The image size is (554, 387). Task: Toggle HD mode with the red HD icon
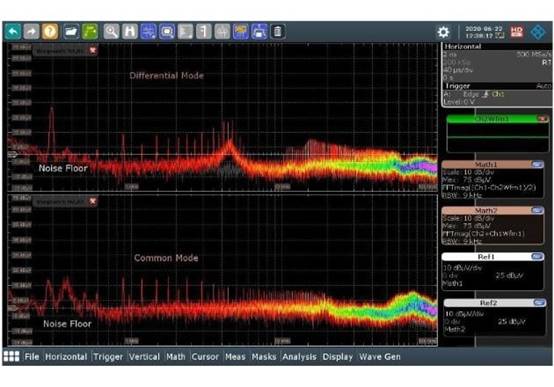click(517, 32)
